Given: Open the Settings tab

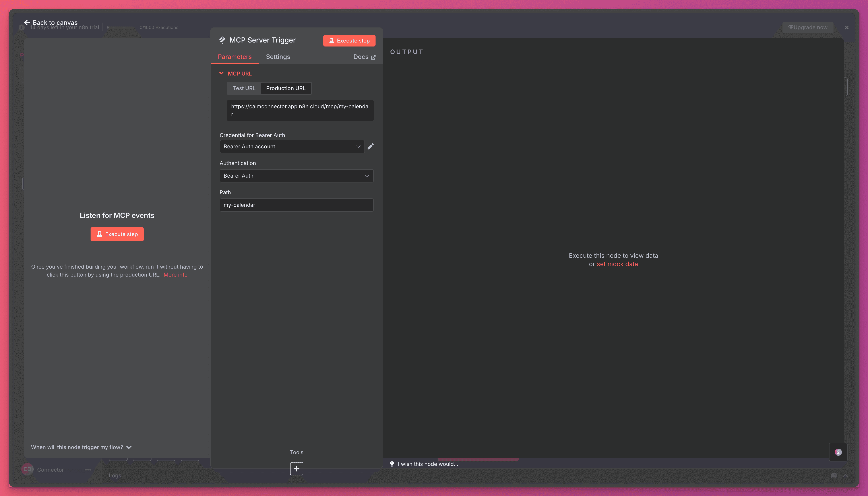Looking at the screenshot, I should click(x=278, y=57).
